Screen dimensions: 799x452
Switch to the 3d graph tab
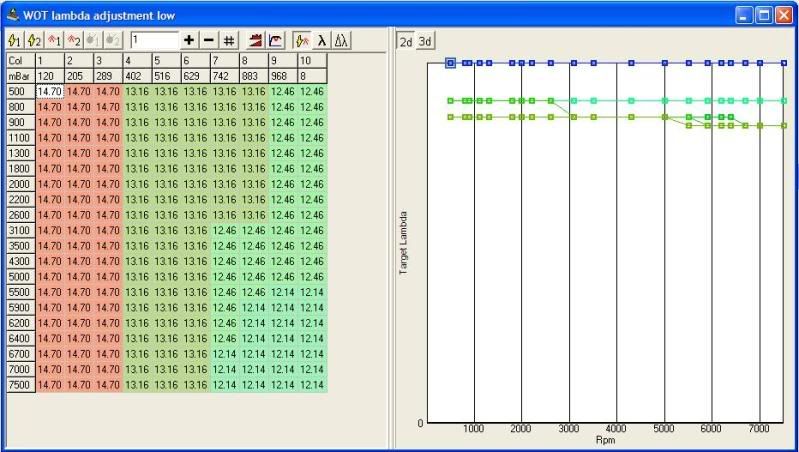425,41
